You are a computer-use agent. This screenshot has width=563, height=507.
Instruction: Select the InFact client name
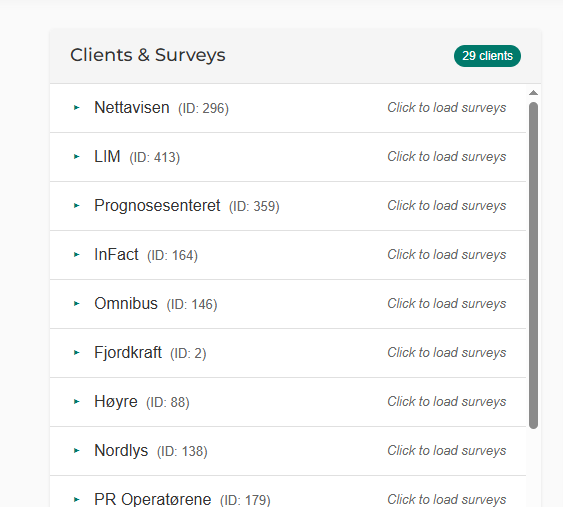[x=116, y=255]
